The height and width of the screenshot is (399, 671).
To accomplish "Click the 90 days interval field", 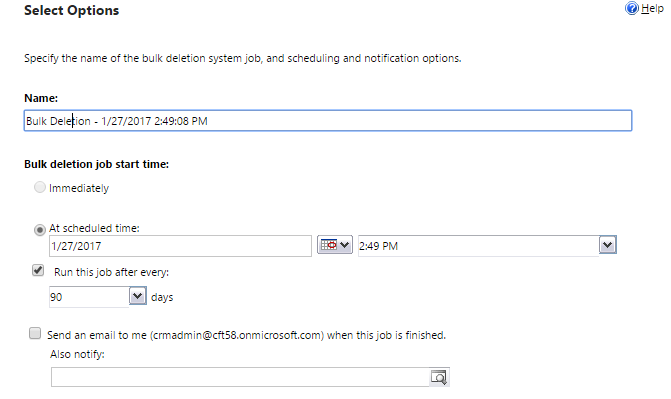I will (x=89, y=297).
